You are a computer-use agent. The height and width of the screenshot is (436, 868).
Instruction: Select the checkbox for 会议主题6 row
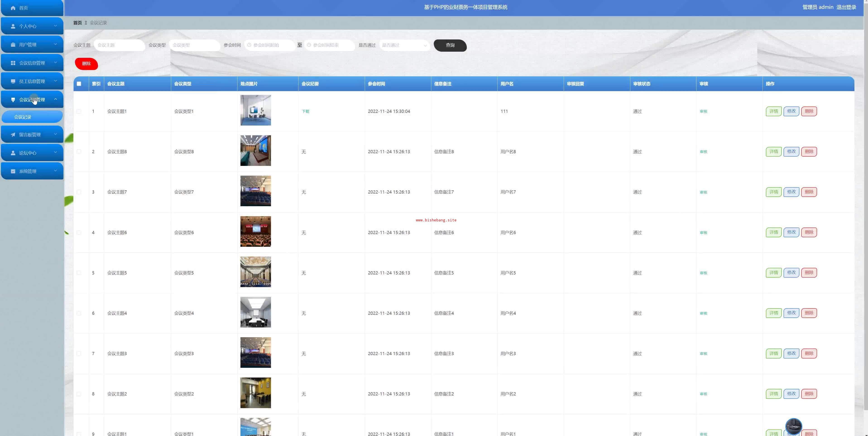[79, 233]
